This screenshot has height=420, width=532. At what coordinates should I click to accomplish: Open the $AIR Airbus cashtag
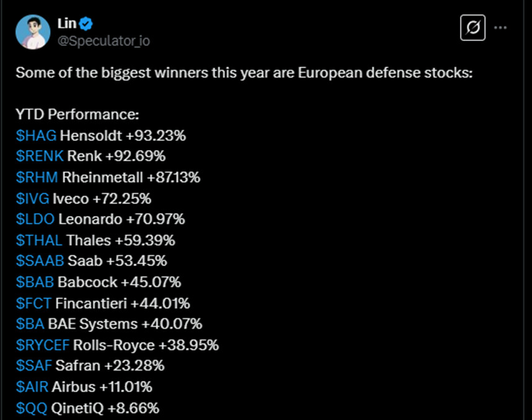(32, 387)
